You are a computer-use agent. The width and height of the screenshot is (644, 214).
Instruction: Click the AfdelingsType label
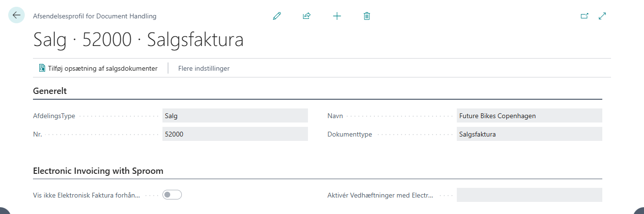pyautogui.click(x=54, y=116)
